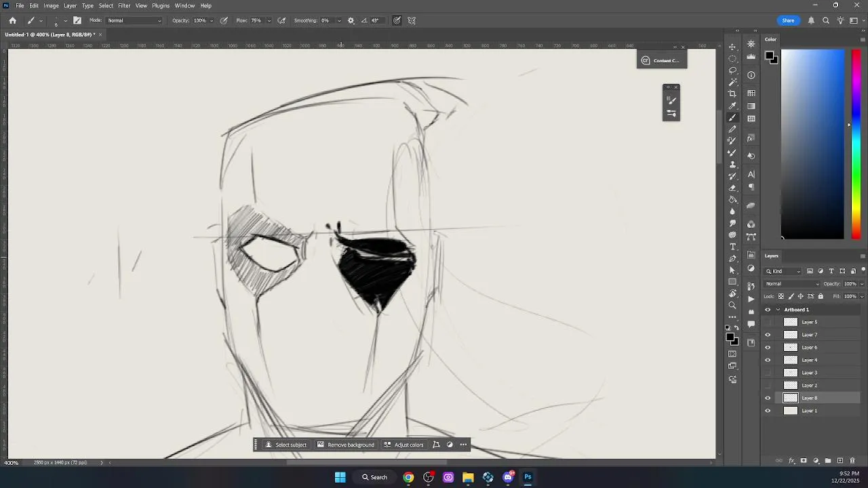The image size is (868, 488).
Task: Toggle Artboard 1 visibility eye
Action: pyautogui.click(x=768, y=310)
